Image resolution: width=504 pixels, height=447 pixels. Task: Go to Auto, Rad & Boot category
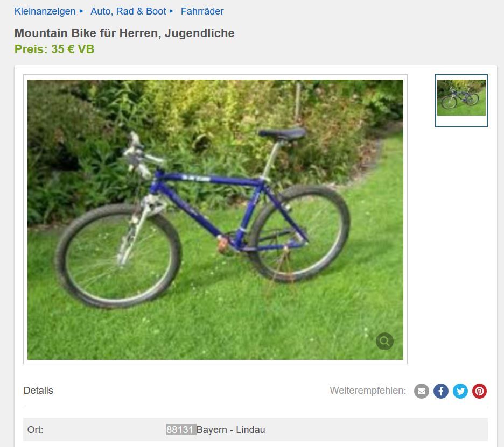point(128,11)
